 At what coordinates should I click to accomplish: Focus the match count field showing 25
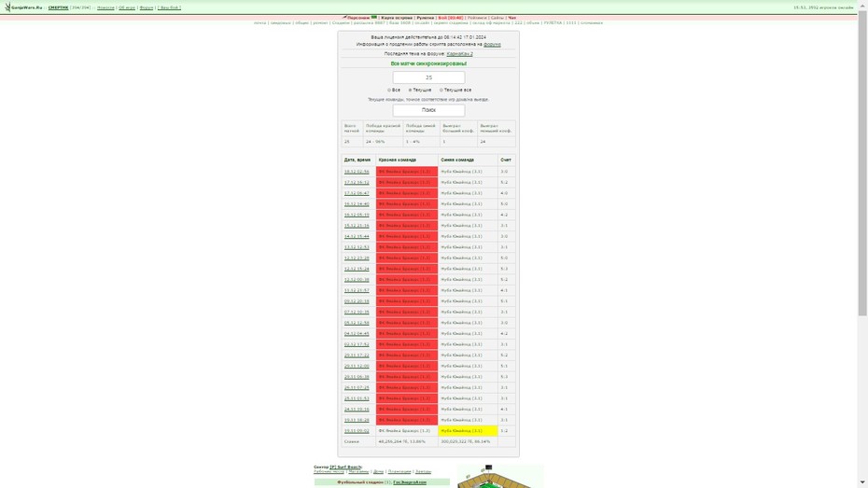(428, 77)
